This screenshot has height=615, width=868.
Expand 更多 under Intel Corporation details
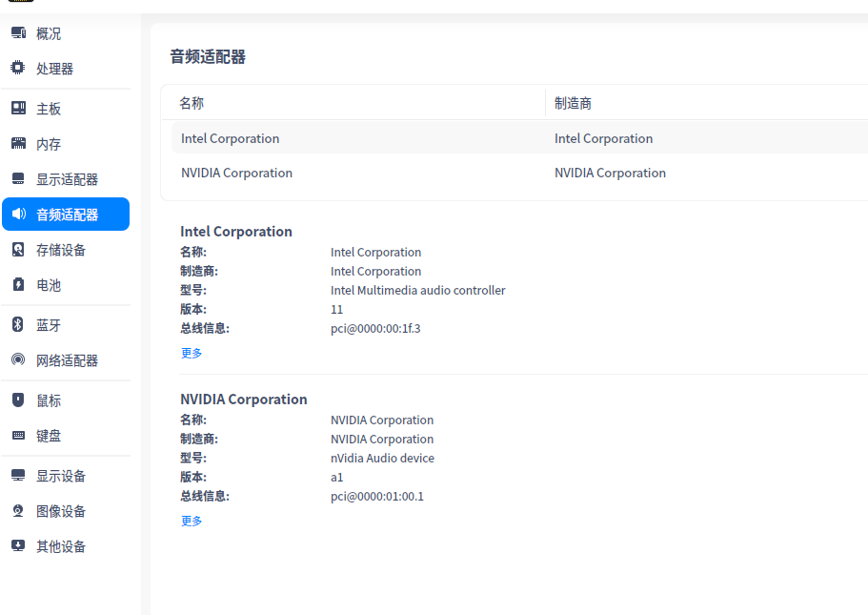tap(192, 353)
